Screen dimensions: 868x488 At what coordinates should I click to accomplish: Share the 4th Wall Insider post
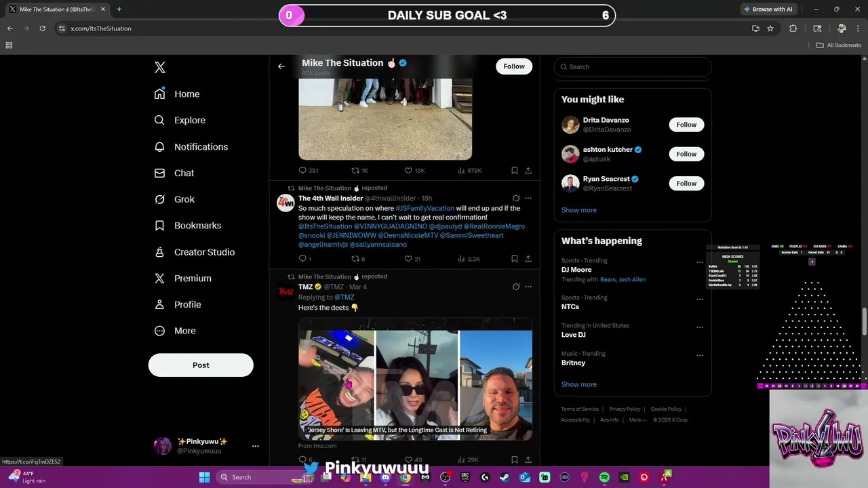coord(528,258)
